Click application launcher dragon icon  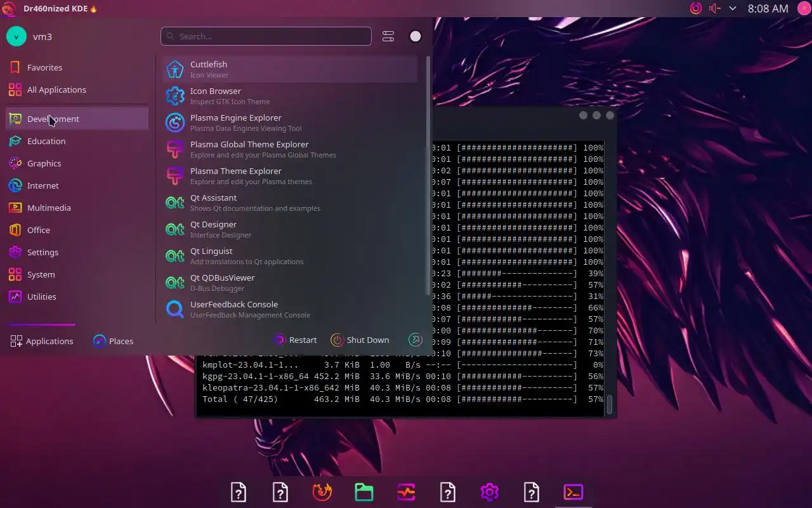click(x=9, y=8)
